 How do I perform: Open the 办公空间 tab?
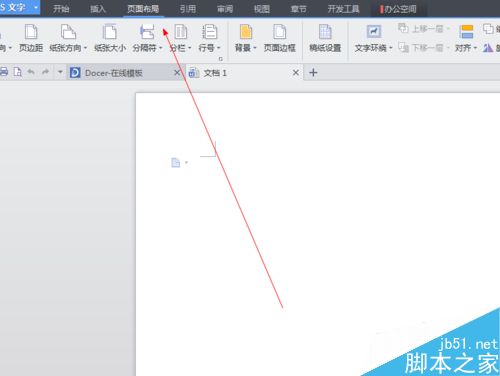coord(398,9)
